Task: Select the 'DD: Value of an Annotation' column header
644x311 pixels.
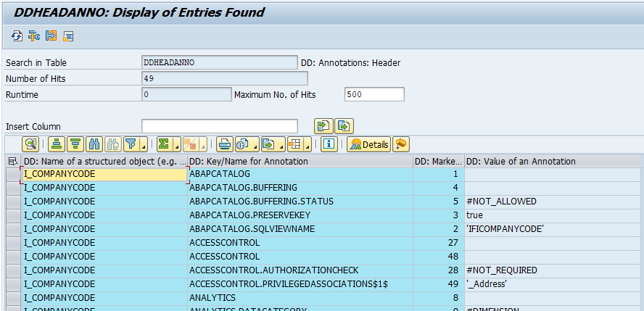Action: coord(553,161)
